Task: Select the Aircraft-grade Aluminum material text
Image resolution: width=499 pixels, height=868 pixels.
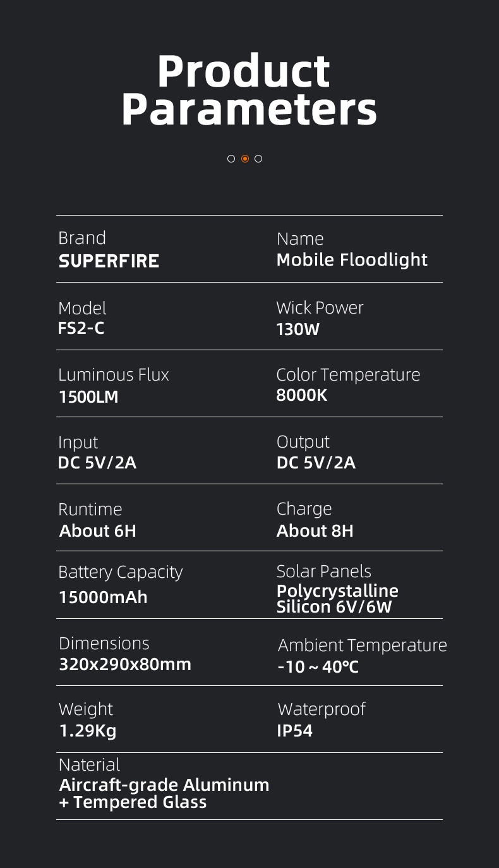Action: 164,785
